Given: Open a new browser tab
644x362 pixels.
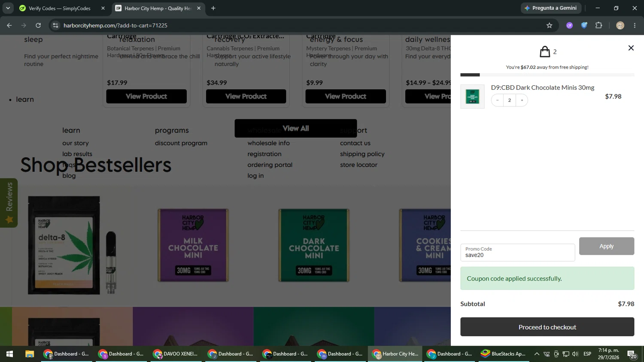Looking at the screenshot, I should pyautogui.click(x=213, y=8).
